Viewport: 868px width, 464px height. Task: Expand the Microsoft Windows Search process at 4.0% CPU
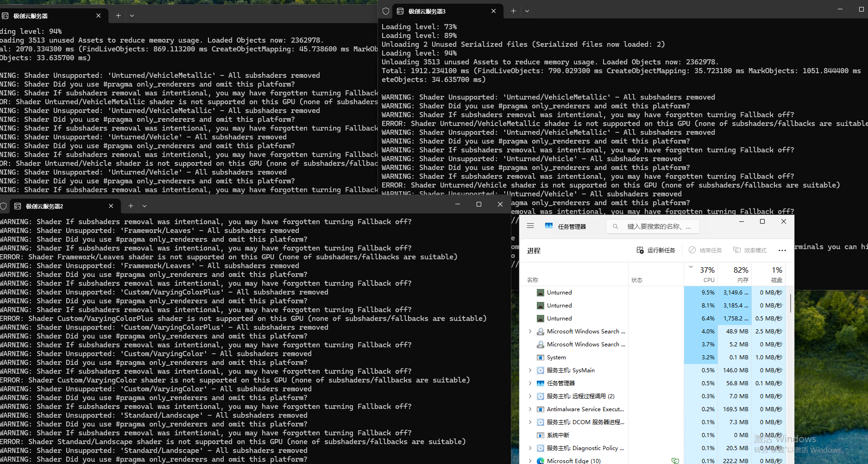coord(530,332)
